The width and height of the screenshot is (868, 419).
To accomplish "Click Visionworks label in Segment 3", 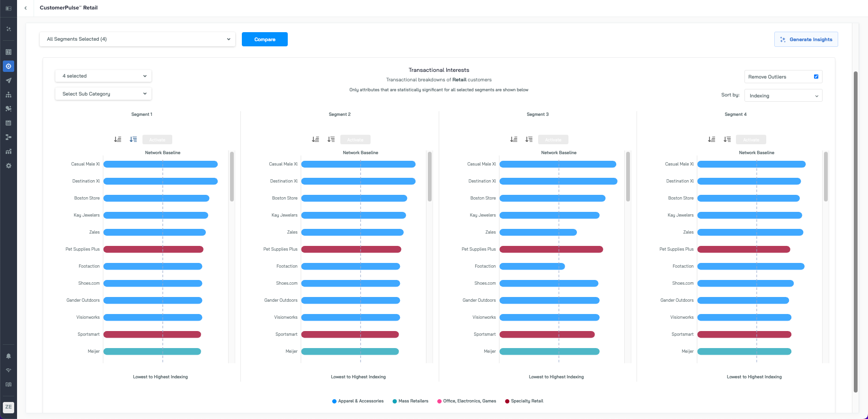I will pos(484,317).
